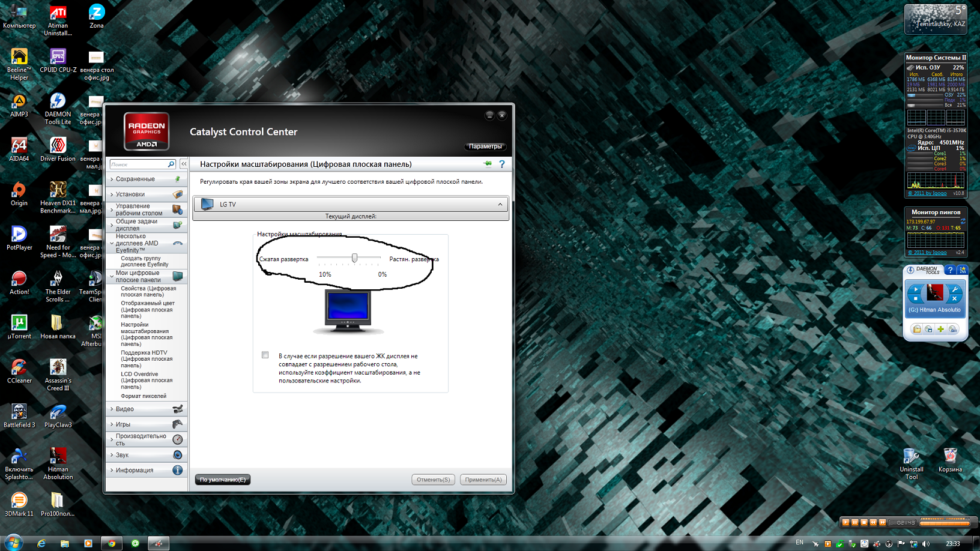The image size is (980, 551).
Task: Click the green plus in DAEMON Tools gadget
Action: click(941, 329)
